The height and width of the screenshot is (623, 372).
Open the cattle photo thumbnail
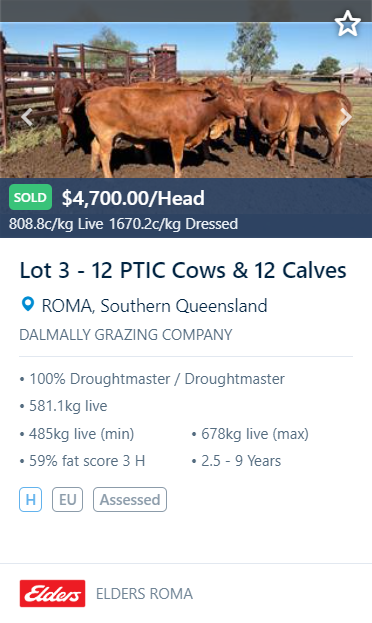click(x=186, y=100)
